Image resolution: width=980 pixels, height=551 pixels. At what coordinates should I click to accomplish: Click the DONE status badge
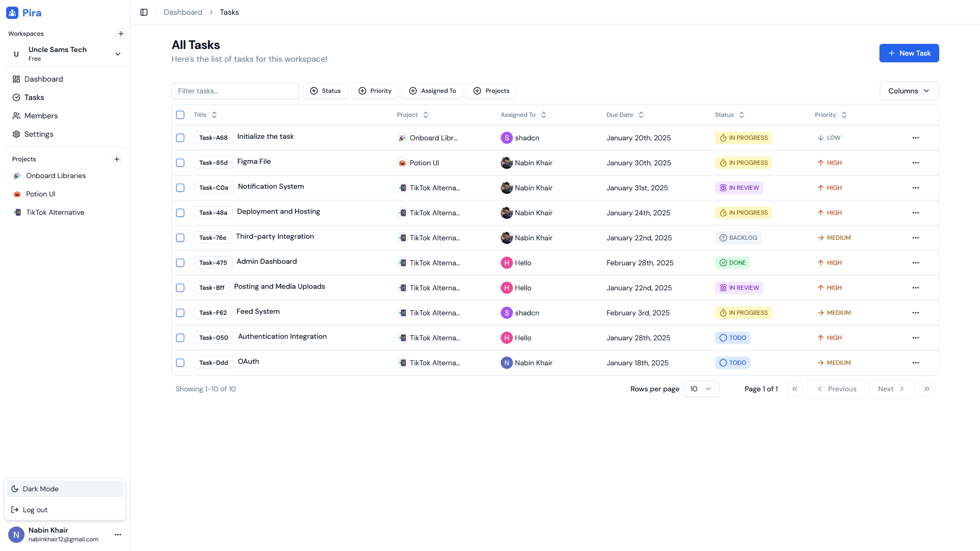coord(732,263)
